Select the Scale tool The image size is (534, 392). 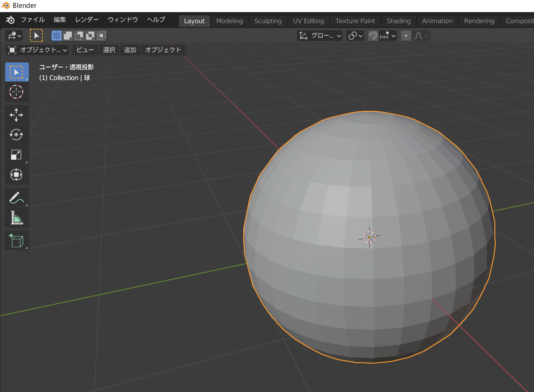[x=16, y=155]
